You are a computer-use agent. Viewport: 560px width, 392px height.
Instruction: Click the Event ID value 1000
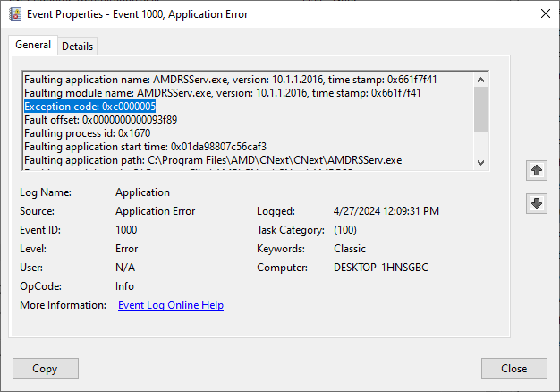(x=126, y=230)
